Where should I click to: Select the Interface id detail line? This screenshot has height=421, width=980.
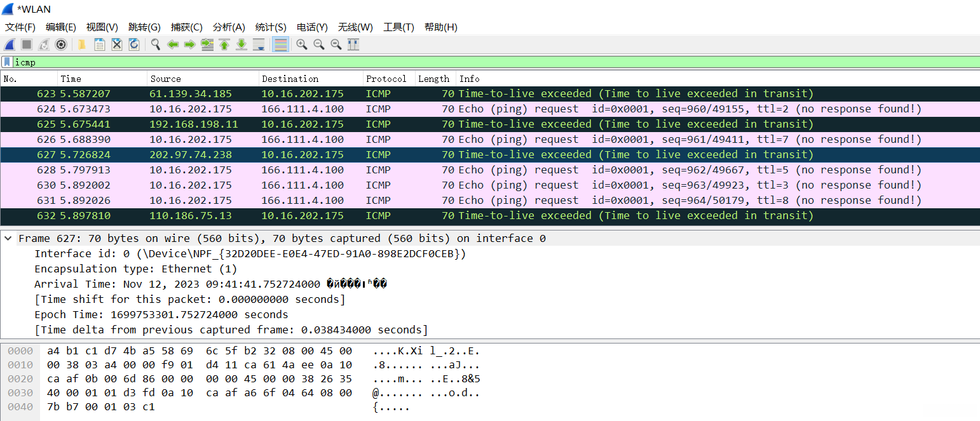250,254
